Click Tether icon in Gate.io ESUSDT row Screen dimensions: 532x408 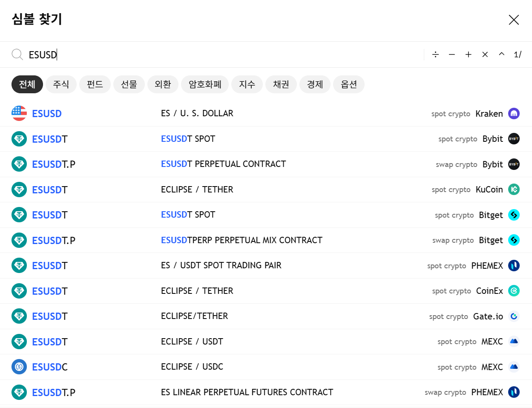[x=19, y=316]
